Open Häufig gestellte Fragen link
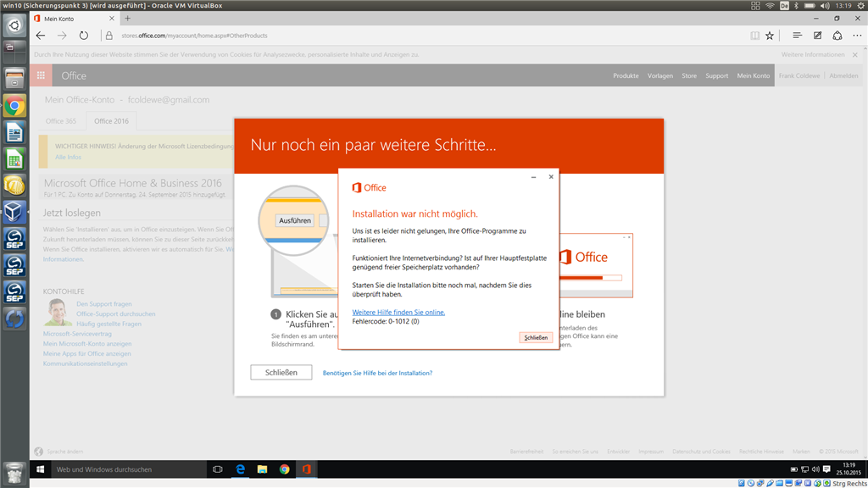The width and height of the screenshot is (868, 488). 108,324
